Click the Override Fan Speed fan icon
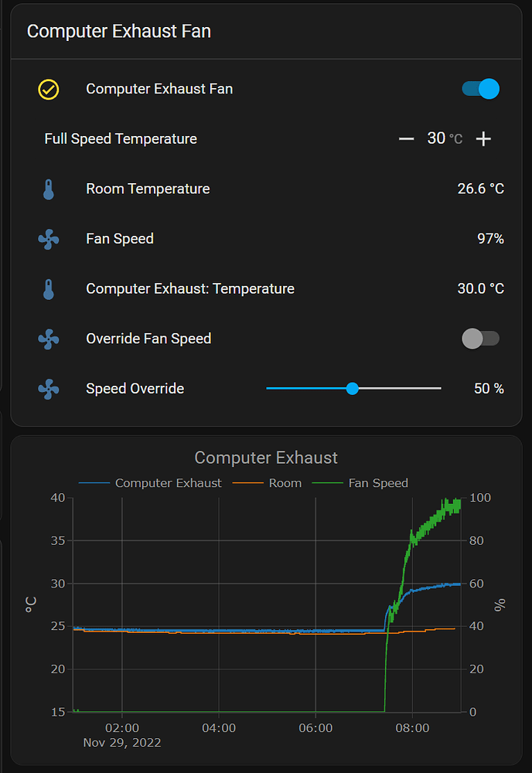This screenshot has width=532, height=773. tap(49, 339)
